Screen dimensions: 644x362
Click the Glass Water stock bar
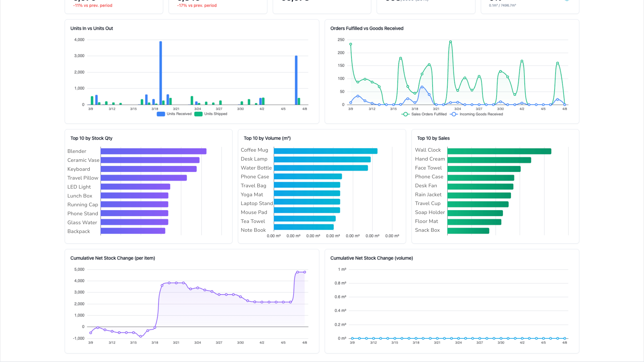pos(135,222)
